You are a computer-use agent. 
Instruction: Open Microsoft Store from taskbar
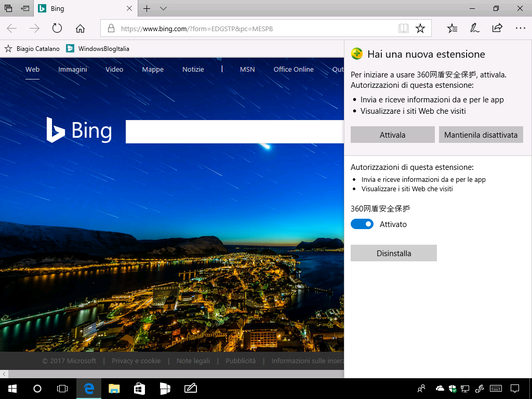pos(139,389)
